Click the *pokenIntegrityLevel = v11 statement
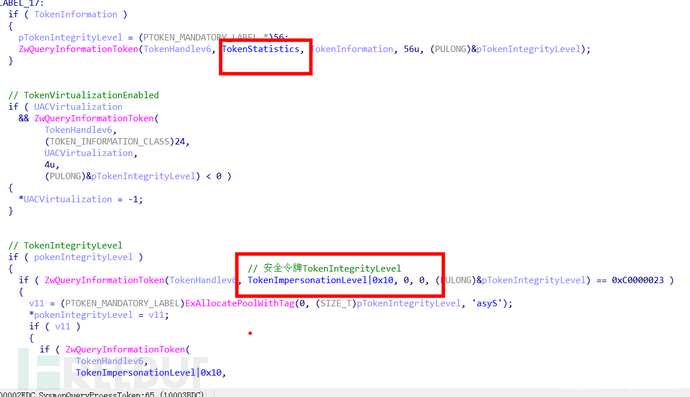The height and width of the screenshot is (397, 690). (x=99, y=315)
